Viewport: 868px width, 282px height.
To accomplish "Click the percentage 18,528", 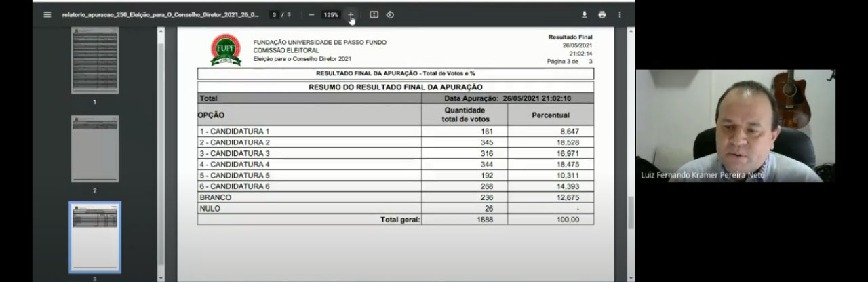I will tap(568, 142).
